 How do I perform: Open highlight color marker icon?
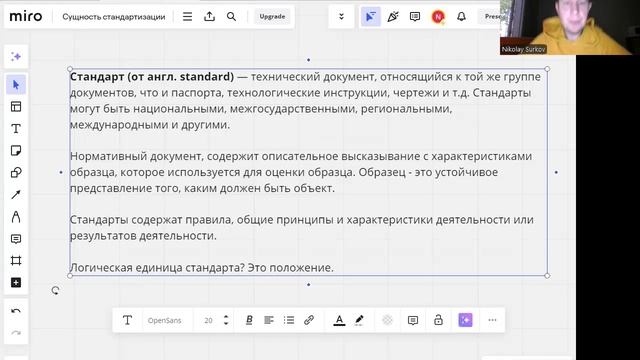pyautogui.click(x=359, y=320)
